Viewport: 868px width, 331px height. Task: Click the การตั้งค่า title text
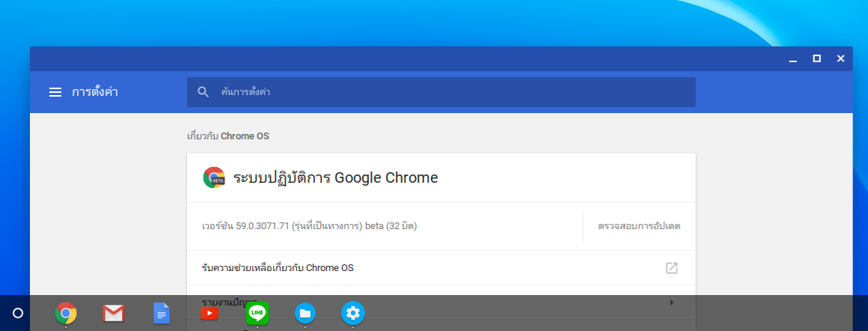(x=95, y=92)
